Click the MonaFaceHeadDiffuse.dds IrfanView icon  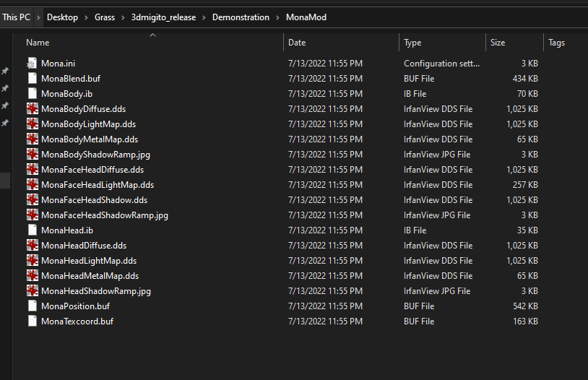(x=33, y=170)
